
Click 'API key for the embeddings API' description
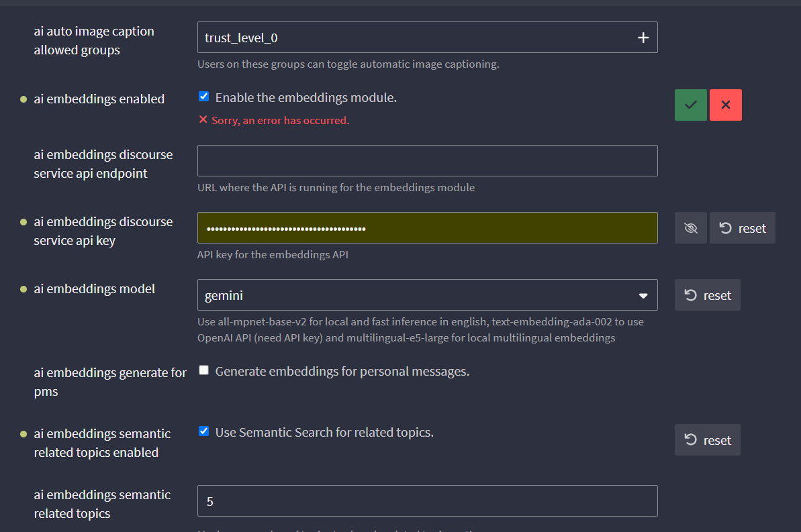point(273,255)
